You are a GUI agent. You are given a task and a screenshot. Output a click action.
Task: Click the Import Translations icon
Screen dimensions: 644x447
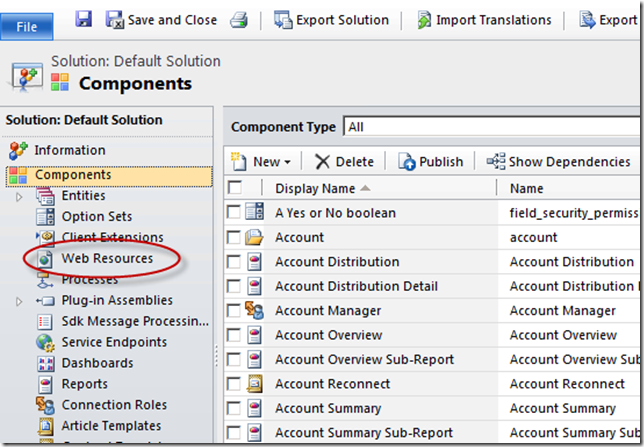point(424,20)
